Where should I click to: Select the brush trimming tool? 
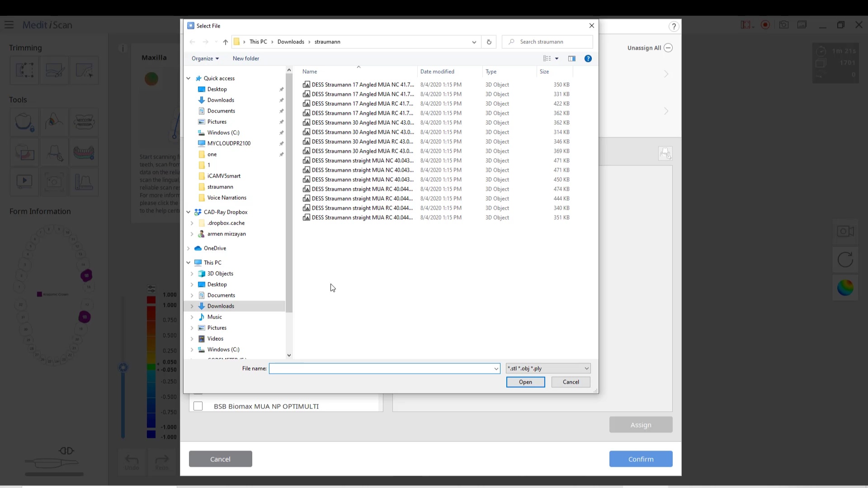pyautogui.click(x=54, y=70)
